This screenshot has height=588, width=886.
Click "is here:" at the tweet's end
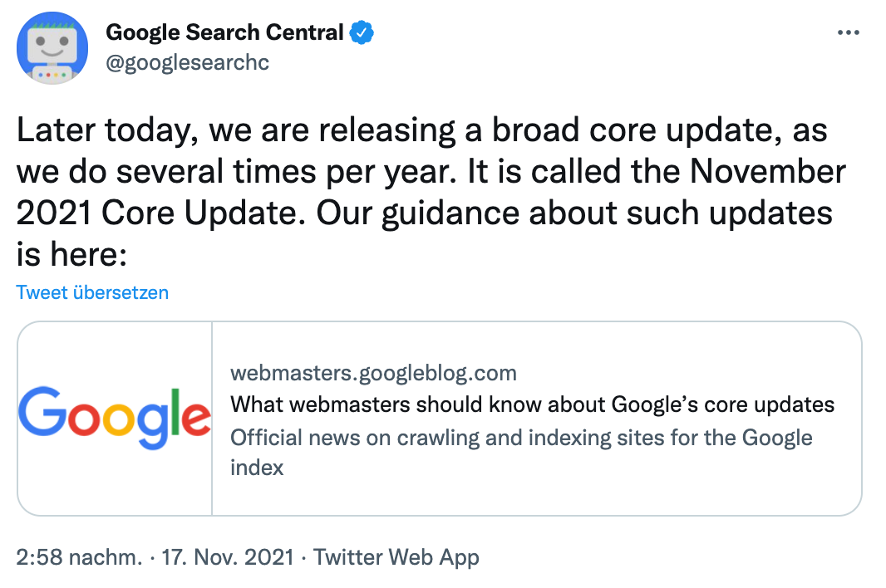click(71, 252)
